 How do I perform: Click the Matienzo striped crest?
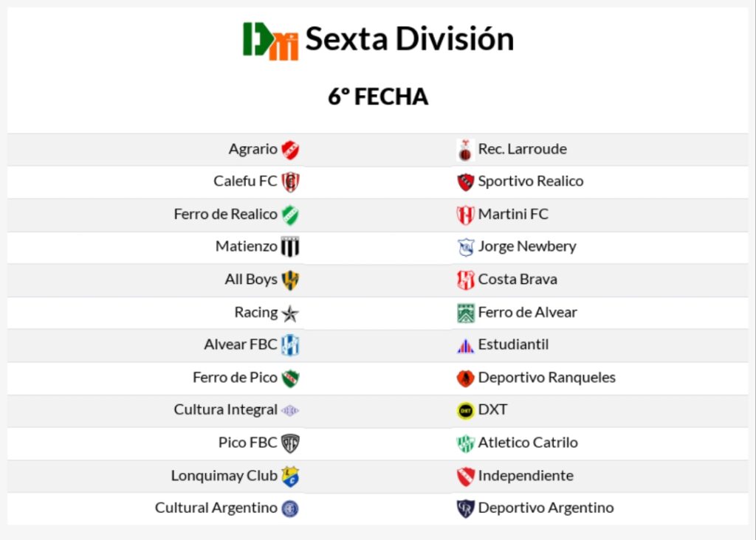click(x=290, y=247)
